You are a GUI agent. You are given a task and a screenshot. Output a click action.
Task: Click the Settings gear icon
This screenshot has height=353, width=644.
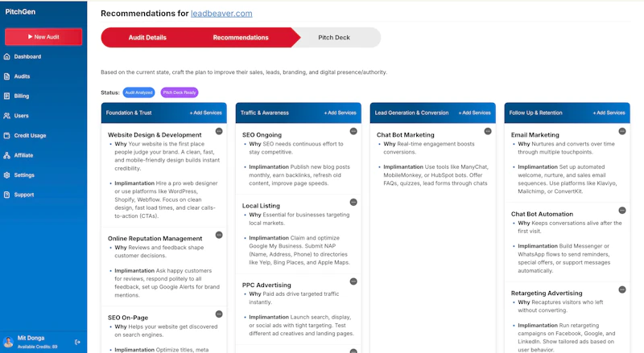click(x=6, y=174)
